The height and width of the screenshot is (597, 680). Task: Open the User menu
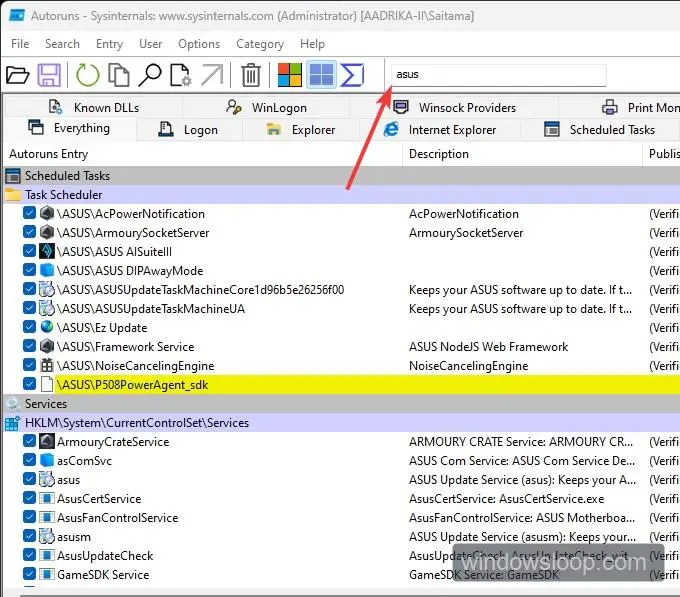click(x=150, y=44)
